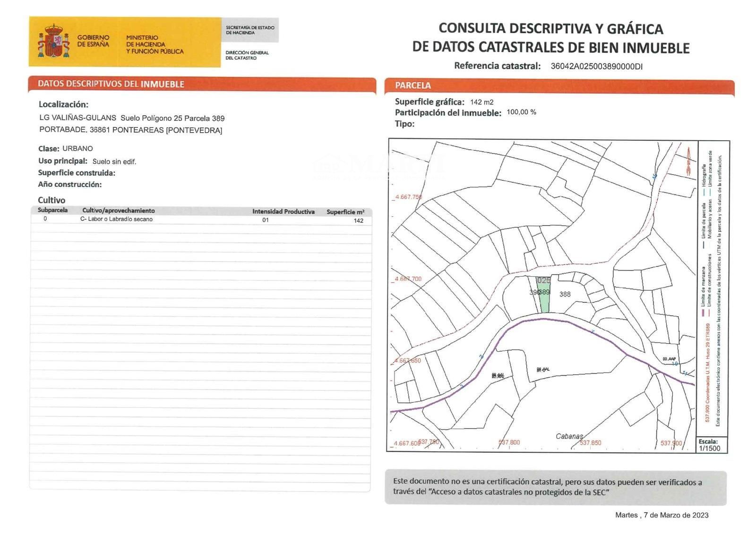Screen dimensions: 756x534
Task: Select the green highlighted parcel 389 on map
Action: point(543,294)
